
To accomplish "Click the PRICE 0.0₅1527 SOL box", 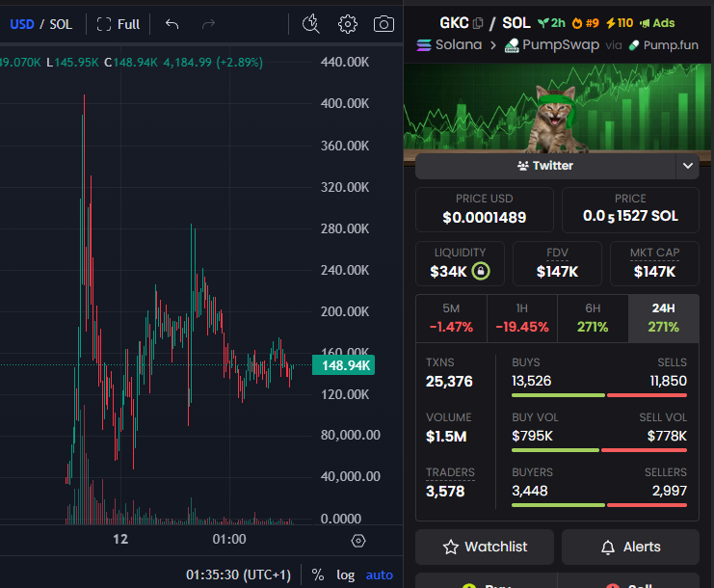I will (x=630, y=209).
